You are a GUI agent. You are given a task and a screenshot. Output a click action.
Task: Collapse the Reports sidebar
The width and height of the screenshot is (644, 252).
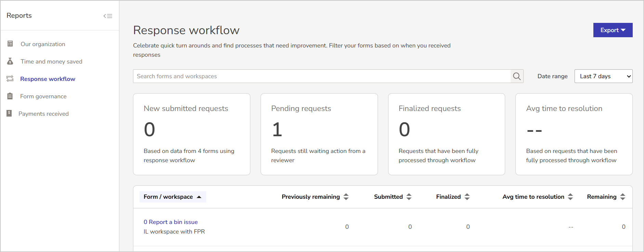(108, 16)
